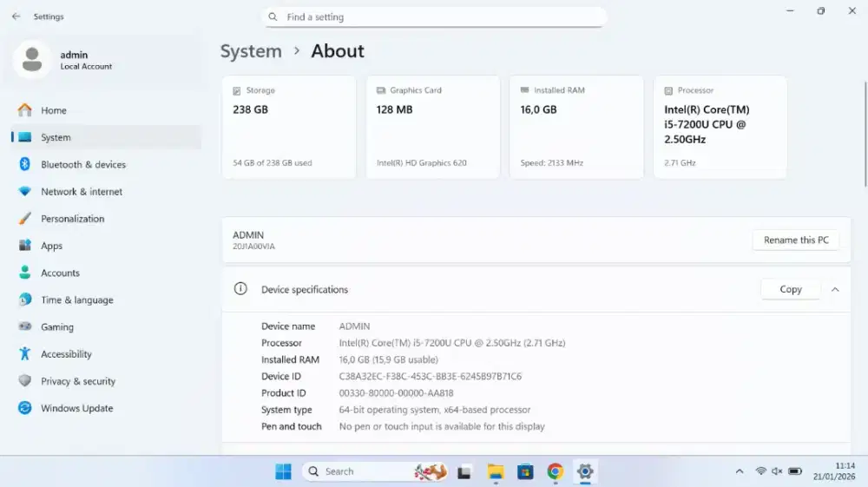Screen dimensions: 868x487
Task: Open the clock and date 11:14
Action: (834, 471)
